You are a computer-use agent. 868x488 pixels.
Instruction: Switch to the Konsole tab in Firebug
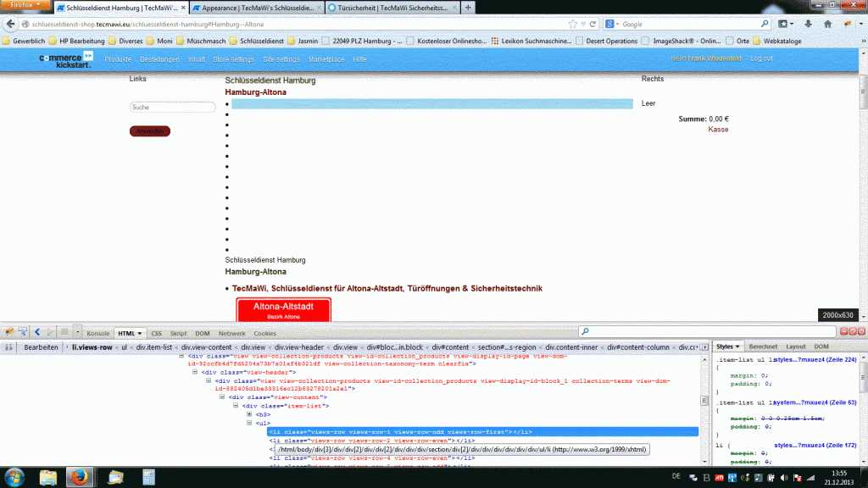[98, 334]
